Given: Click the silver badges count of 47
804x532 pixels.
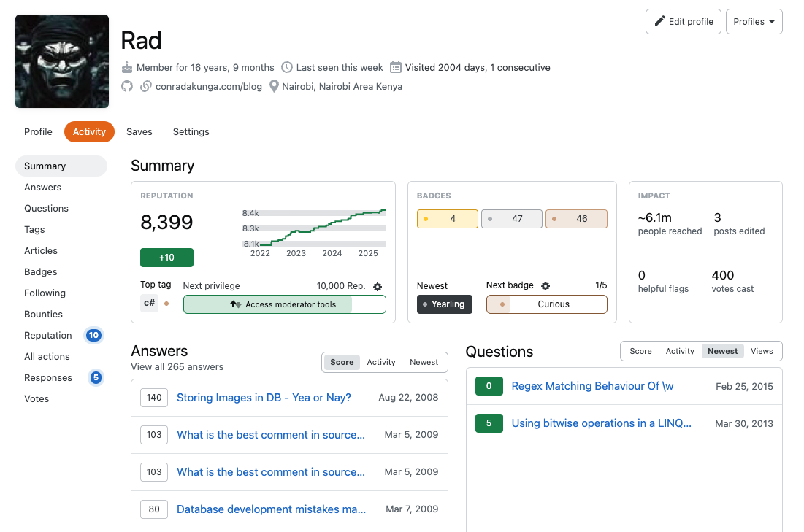Looking at the screenshot, I should (511, 218).
